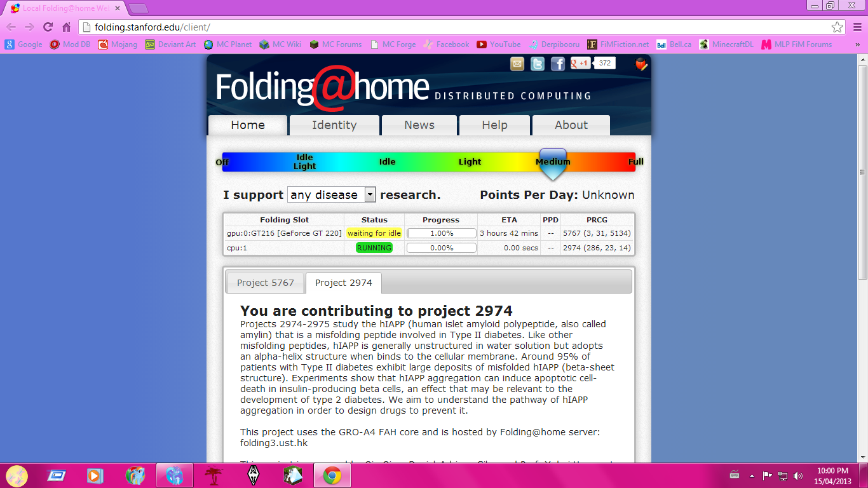The width and height of the screenshot is (868, 488).
Task: Set power slider to Light
Action: pyautogui.click(x=470, y=162)
